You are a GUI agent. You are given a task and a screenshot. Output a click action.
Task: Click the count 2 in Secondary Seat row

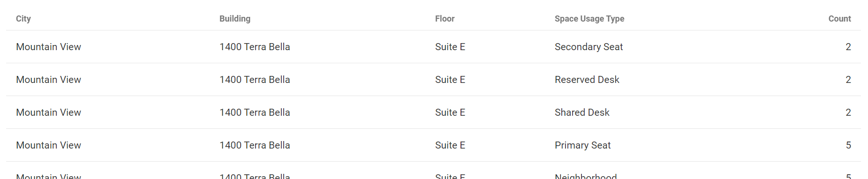pos(848,47)
